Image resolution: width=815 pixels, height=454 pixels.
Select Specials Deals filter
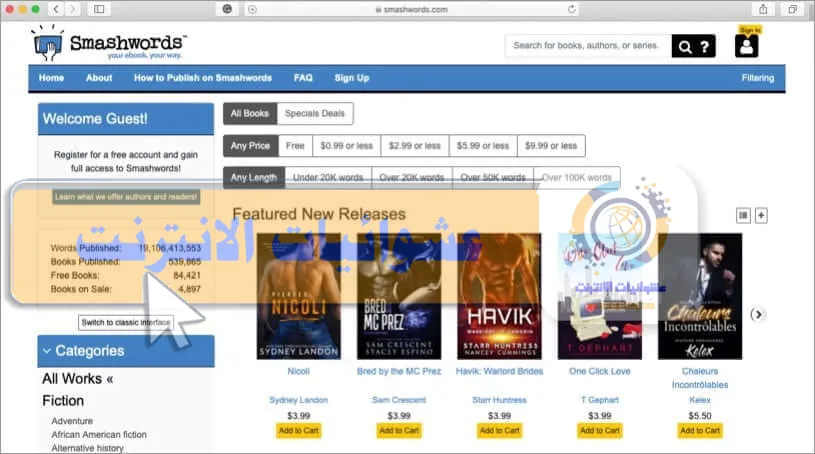pyautogui.click(x=315, y=113)
